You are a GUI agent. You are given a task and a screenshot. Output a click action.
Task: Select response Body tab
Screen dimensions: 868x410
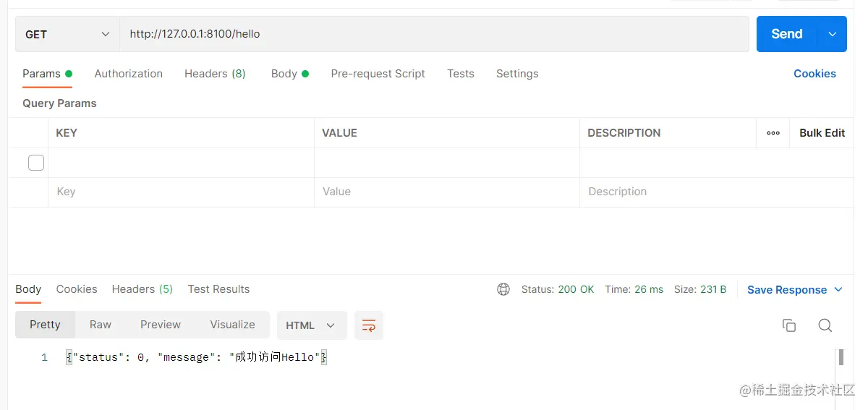pos(28,289)
